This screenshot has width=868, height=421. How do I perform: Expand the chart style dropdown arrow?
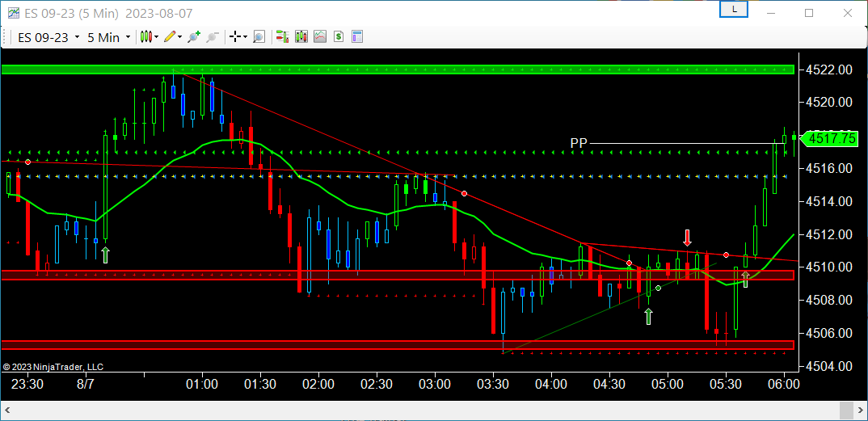(x=157, y=37)
